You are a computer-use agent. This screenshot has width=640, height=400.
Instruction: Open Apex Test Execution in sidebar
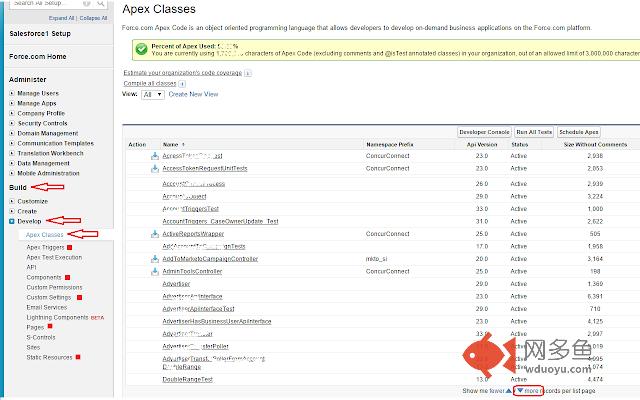coord(54,258)
